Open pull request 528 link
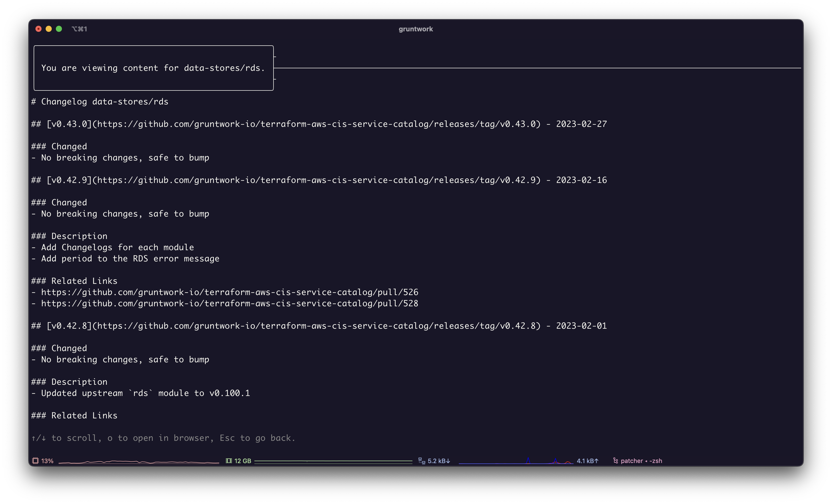Viewport: 832px width, 504px height. (x=229, y=303)
